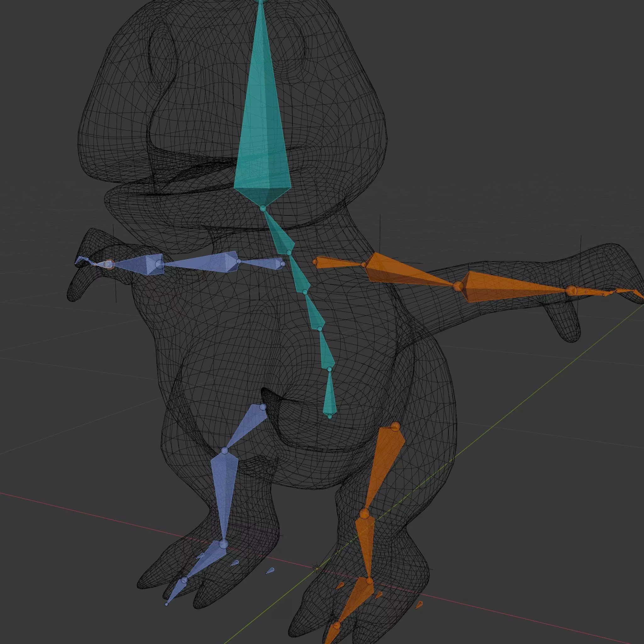This screenshot has width=644, height=644.
Task: Click the teal joint between head and neck bones
Action: pos(263,208)
